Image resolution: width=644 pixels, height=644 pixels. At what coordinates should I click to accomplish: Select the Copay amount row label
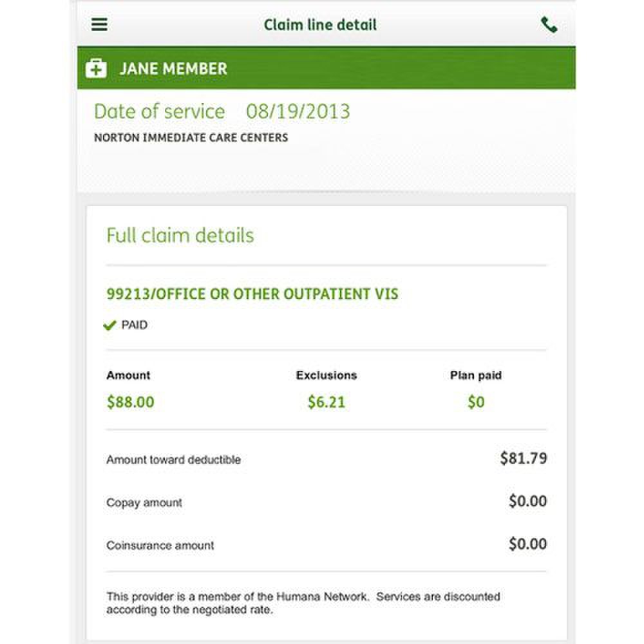144,502
